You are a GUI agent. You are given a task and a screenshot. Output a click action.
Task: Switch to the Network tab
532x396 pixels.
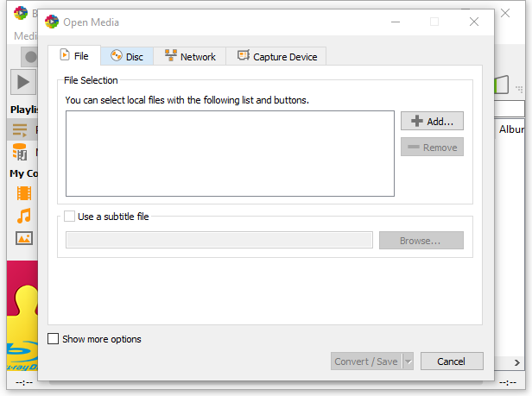pos(190,57)
